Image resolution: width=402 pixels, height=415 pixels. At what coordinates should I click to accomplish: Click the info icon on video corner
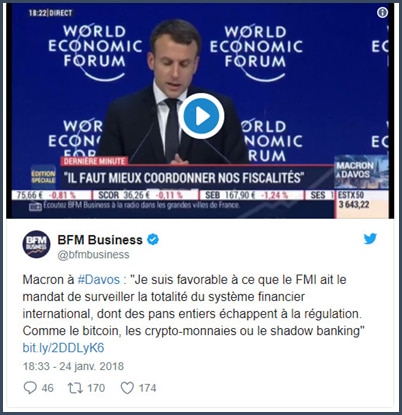pyautogui.click(x=382, y=13)
